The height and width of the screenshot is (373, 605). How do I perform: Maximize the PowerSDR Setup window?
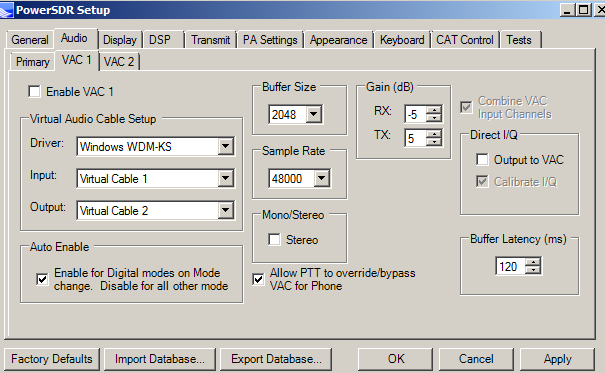click(x=583, y=10)
